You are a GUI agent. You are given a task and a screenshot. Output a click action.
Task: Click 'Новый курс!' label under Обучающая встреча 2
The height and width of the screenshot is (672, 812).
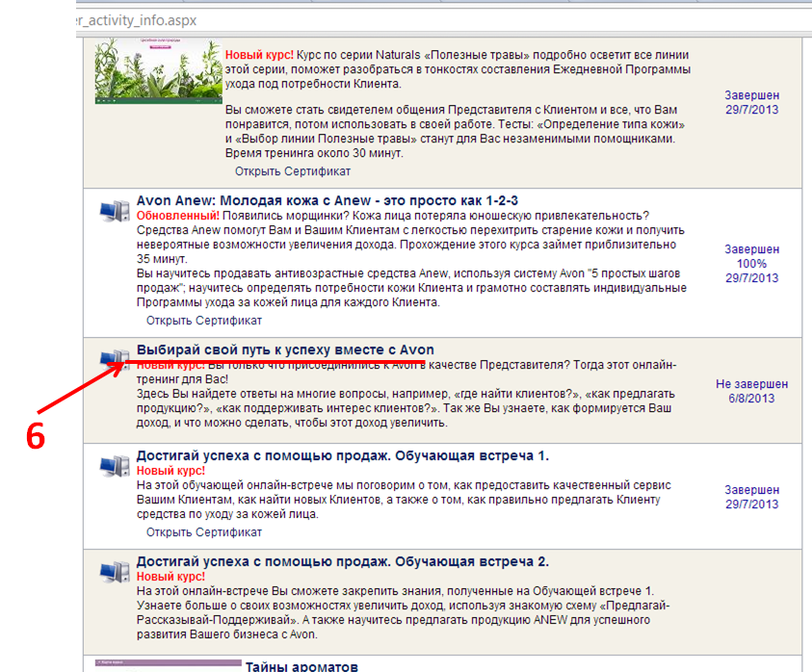point(170,577)
